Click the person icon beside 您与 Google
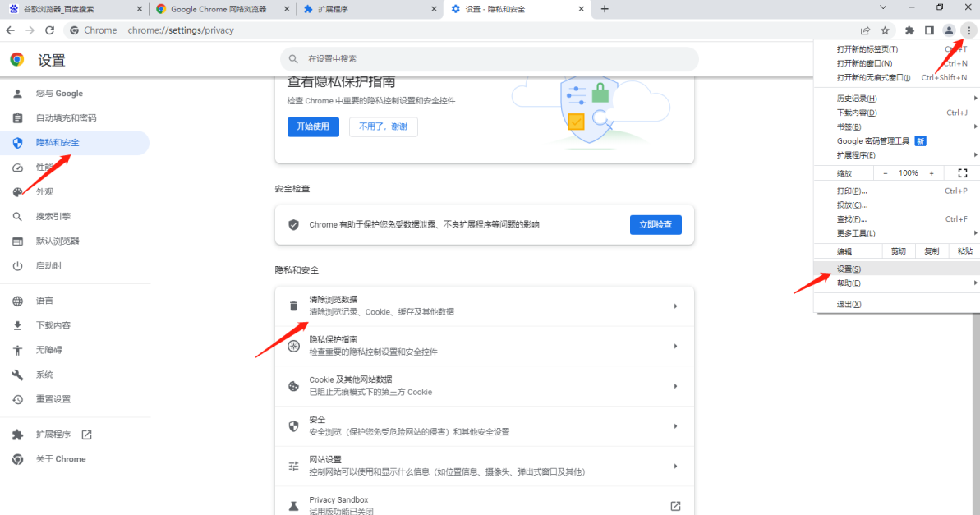Screen dimensions: 980x515 click(x=17, y=93)
